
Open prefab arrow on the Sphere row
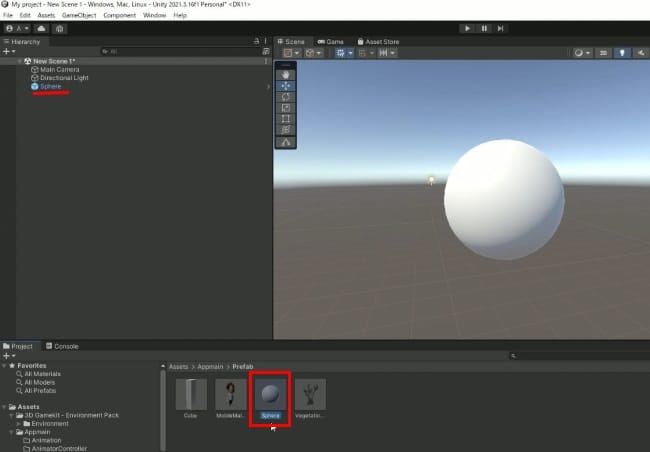pos(268,86)
